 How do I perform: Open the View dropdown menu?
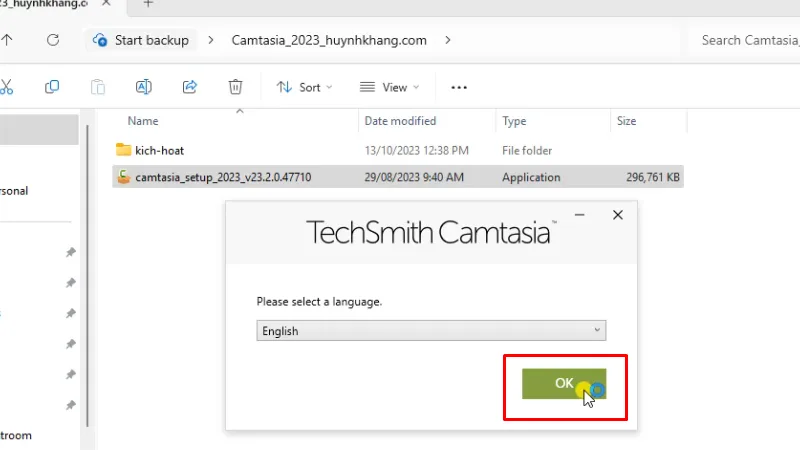coord(390,87)
